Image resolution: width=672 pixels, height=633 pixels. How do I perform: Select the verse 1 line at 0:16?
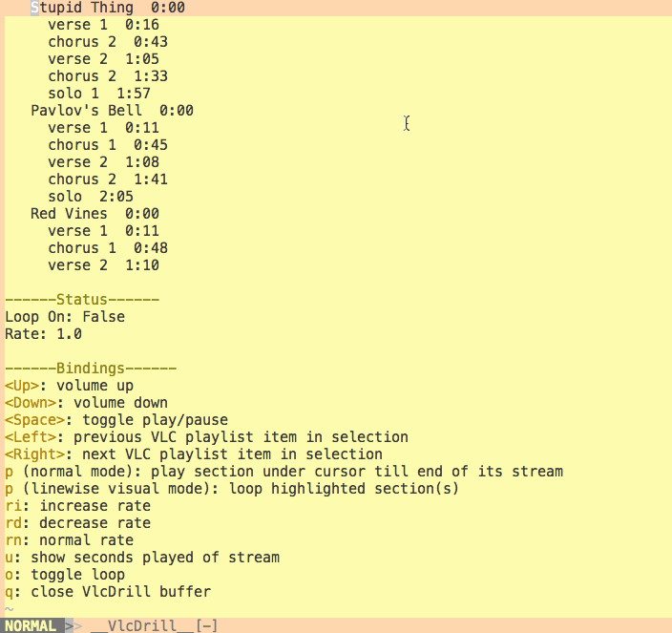coord(103,25)
